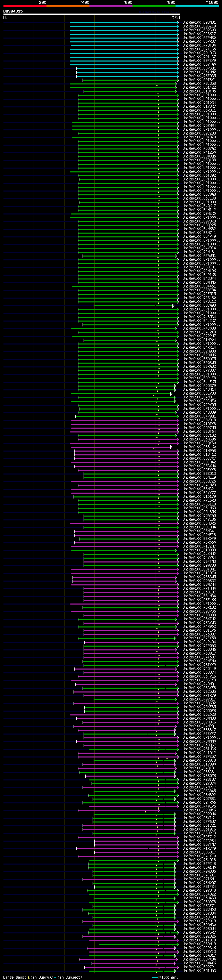222x980 pixels.
Task: Select hit label UniRef100_Q5RBL1
Action: pos(199,110)
